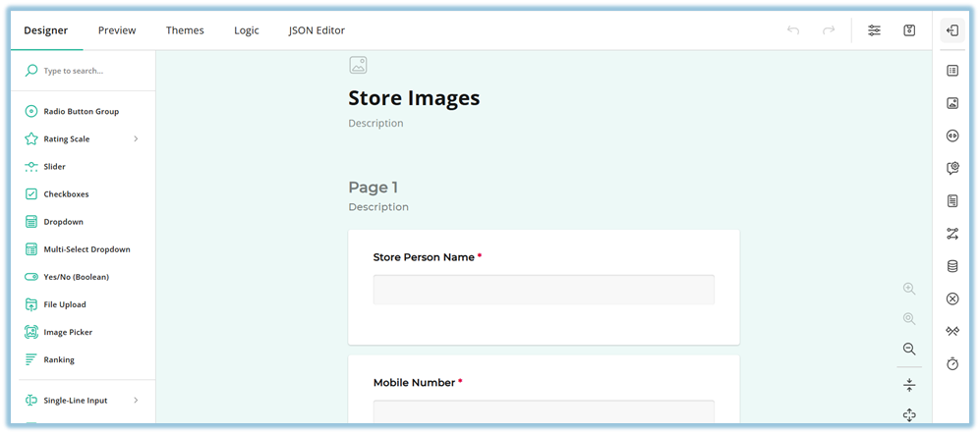Viewport: 980px width, 434px height.
Task: Open the database icon in right sidebar
Action: pos(951,266)
